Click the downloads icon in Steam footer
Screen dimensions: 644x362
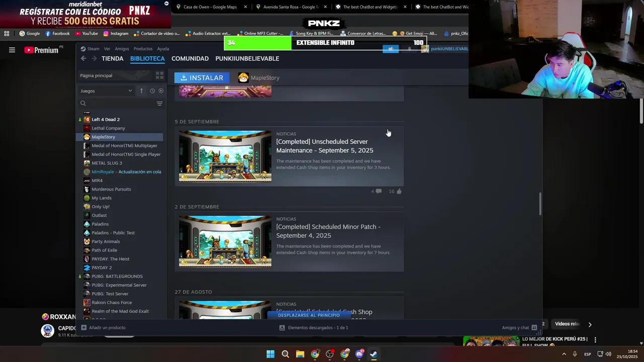point(282,328)
